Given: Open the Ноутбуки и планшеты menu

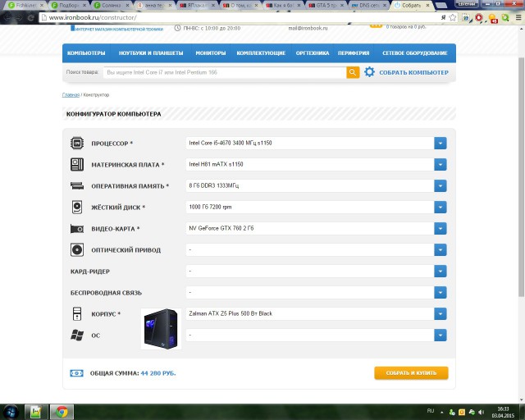Looking at the screenshot, I should 151,53.
